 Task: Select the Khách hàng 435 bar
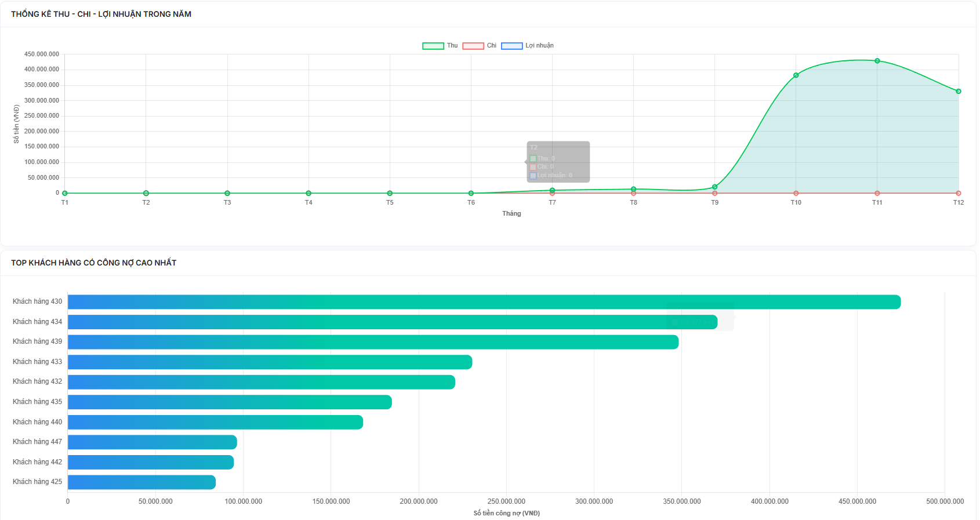pos(230,402)
